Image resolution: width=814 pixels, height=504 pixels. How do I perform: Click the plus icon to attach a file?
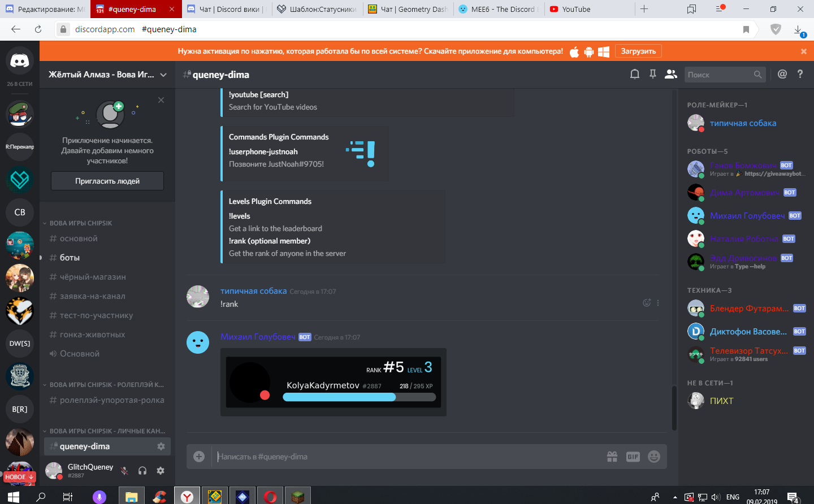pos(198,456)
